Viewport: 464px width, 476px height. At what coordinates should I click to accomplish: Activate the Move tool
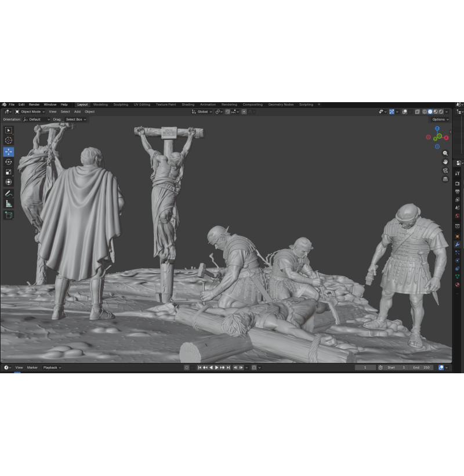pyautogui.click(x=9, y=152)
